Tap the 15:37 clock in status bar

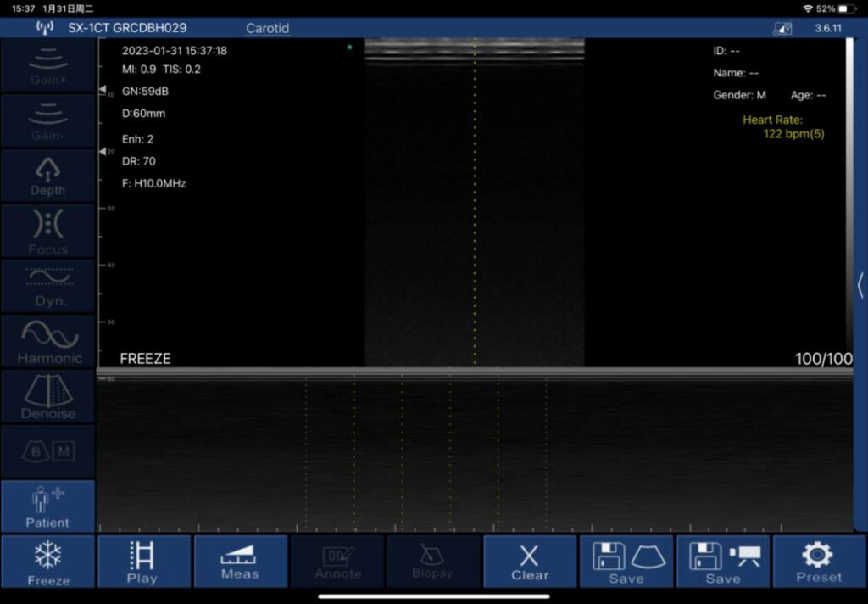tap(23, 8)
